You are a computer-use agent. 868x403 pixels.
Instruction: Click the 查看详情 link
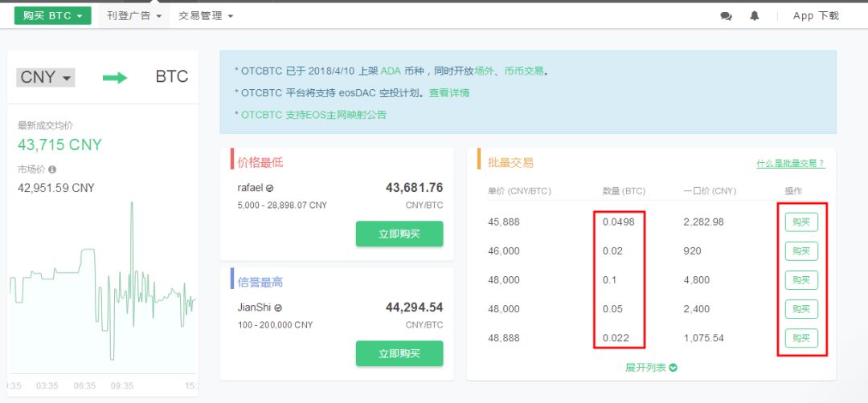click(449, 92)
